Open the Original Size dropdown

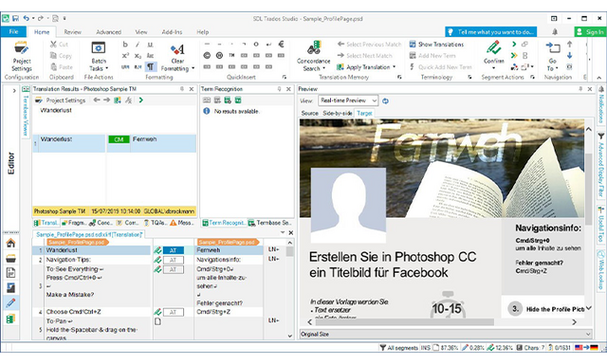(446, 334)
